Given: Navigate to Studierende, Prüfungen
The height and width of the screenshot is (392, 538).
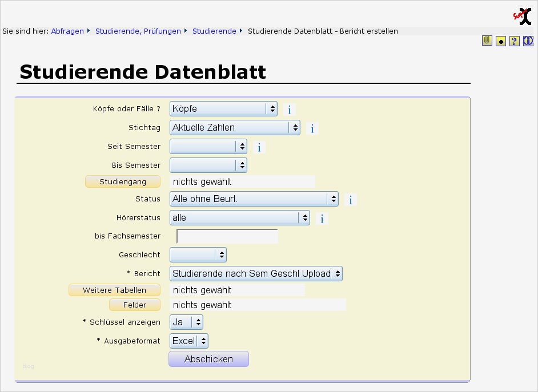Looking at the screenshot, I should [x=138, y=31].
